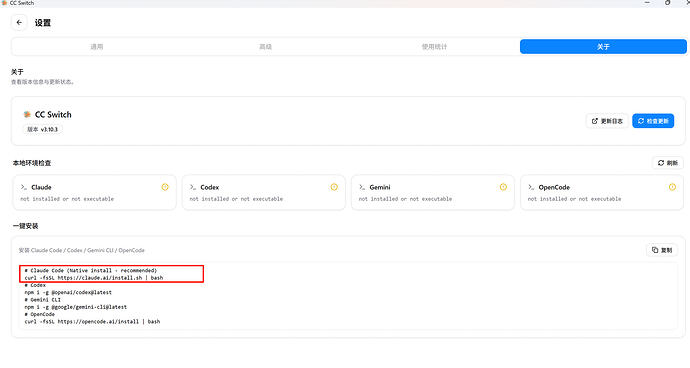
Task: Click the window title "CC Switch"
Action: tap(22, 3)
